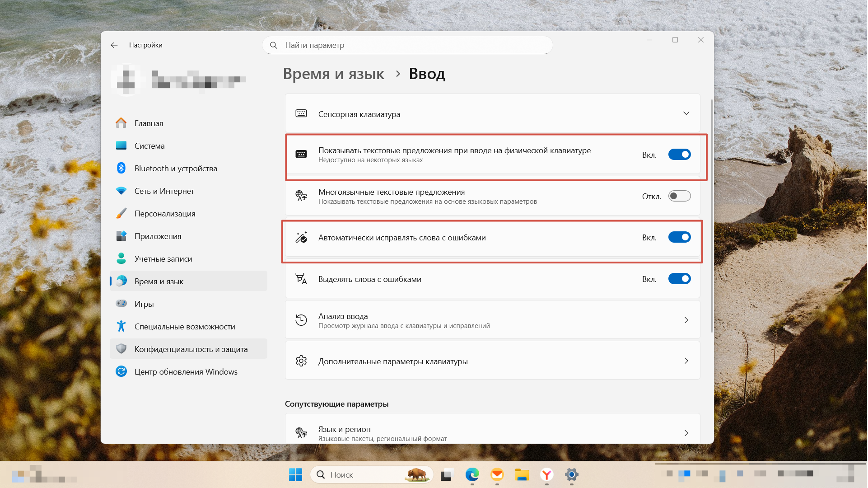Select Сеть и Интернет in sidebar
The height and width of the screenshot is (488, 868).
pyautogui.click(x=164, y=191)
